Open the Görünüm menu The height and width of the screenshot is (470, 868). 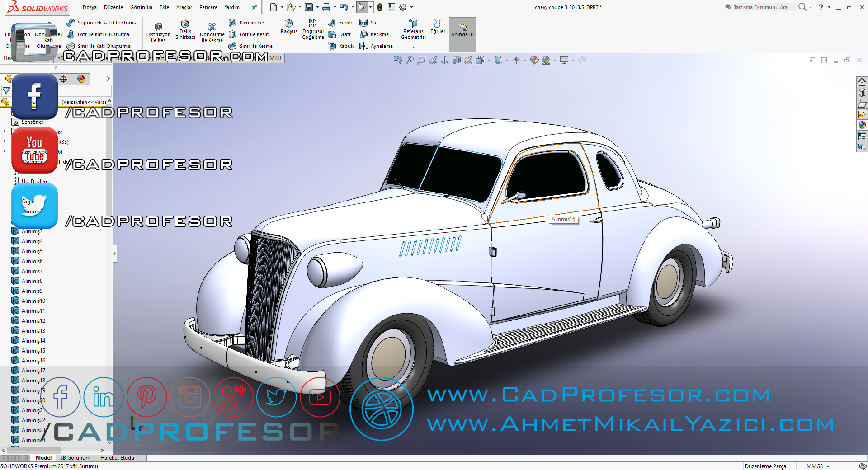tap(141, 7)
